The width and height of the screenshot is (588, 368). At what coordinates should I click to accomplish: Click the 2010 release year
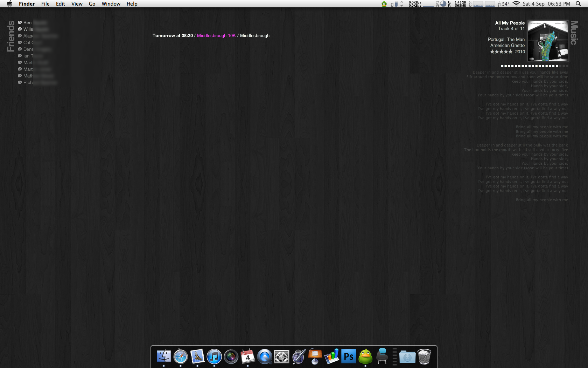520,52
